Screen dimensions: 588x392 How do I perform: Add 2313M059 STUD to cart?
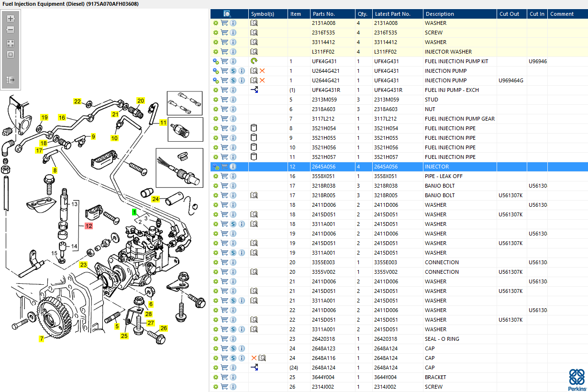[224, 100]
